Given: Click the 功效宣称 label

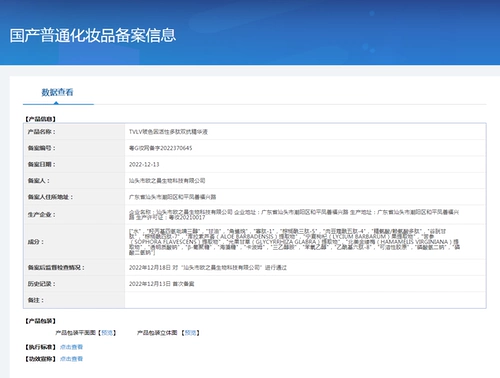Looking at the screenshot, I should tap(40, 359).
